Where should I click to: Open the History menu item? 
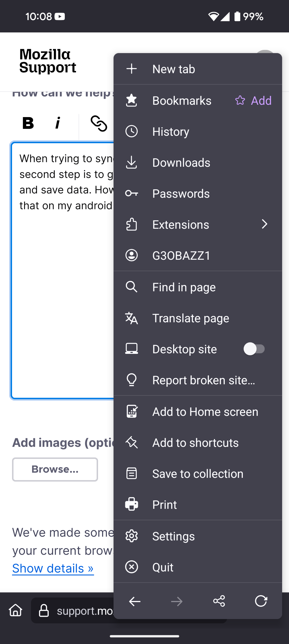coord(171,131)
